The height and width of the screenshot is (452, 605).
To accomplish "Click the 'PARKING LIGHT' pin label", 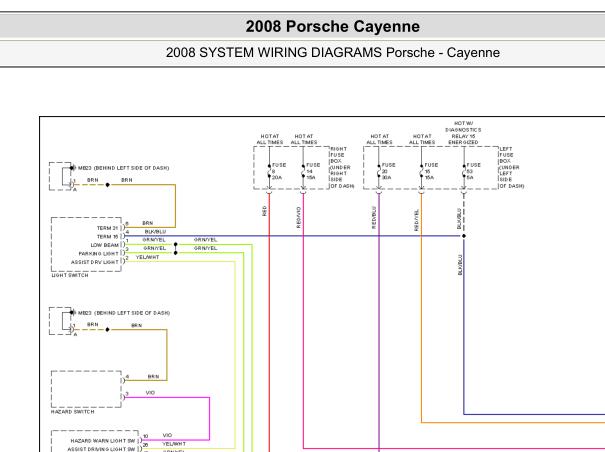I will [x=99, y=254].
